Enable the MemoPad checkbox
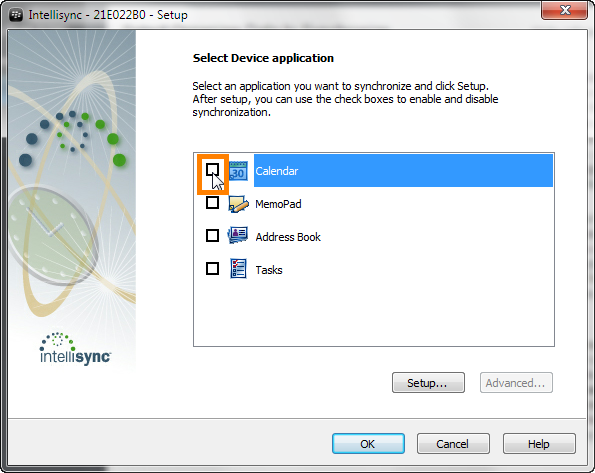 coord(212,203)
